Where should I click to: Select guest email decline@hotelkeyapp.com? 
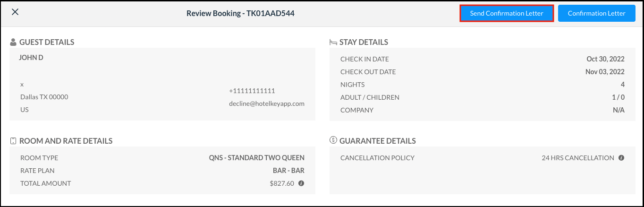click(267, 103)
